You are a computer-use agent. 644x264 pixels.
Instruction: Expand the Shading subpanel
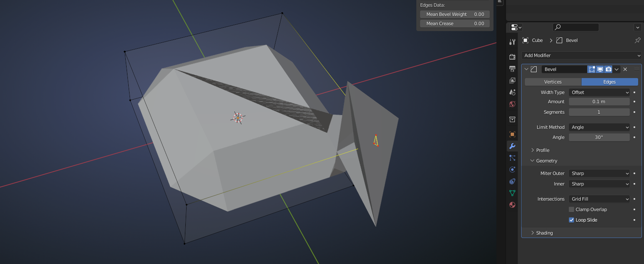click(533, 233)
